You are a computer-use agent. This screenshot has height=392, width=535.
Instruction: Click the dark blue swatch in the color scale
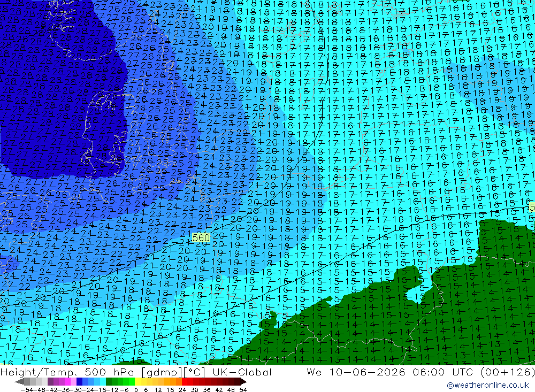(x=80, y=381)
